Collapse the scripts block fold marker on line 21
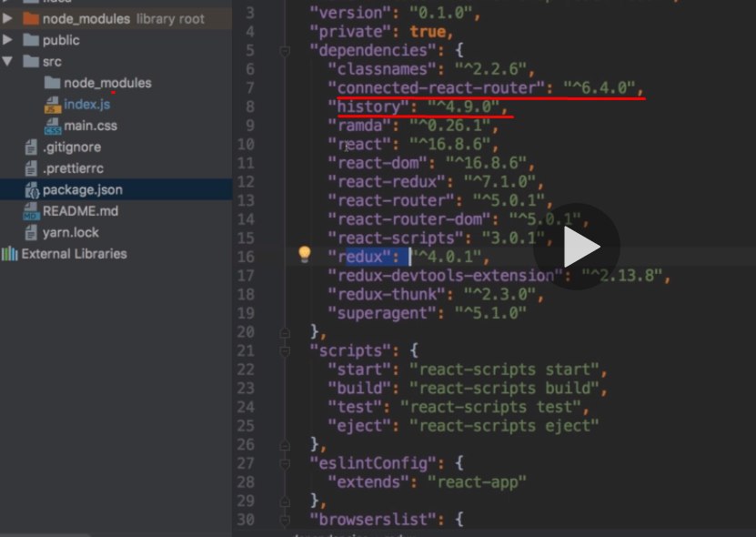The width and height of the screenshot is (756, 537). (x=285, y=351)
